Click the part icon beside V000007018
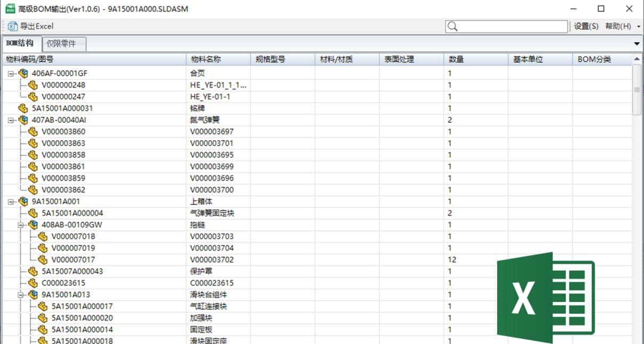The width and height of the screenshot is (644, 344). (x=42, y=236)
